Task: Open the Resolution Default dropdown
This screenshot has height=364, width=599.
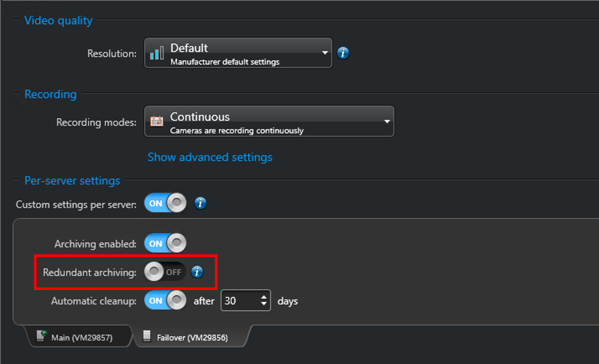Action: point(238,53)
